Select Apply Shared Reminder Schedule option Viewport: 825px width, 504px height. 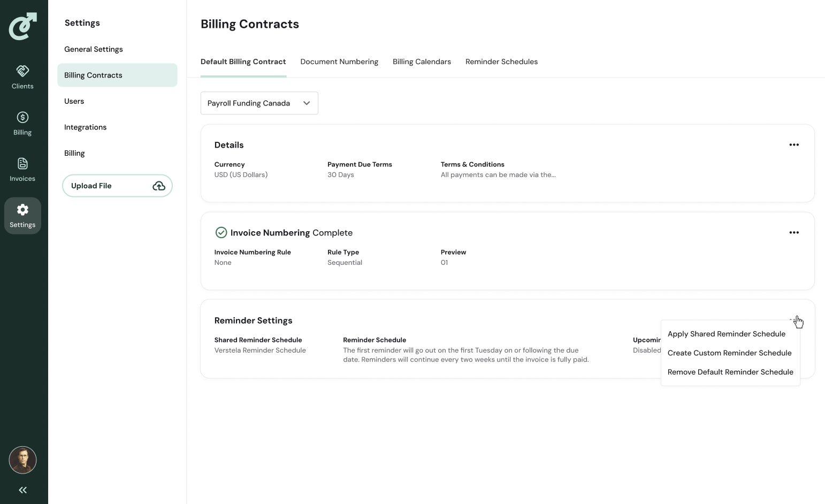726,334
